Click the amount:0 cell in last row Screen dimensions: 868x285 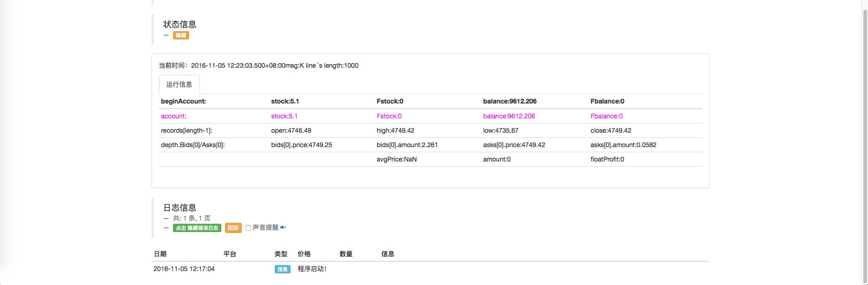(497, 159)
